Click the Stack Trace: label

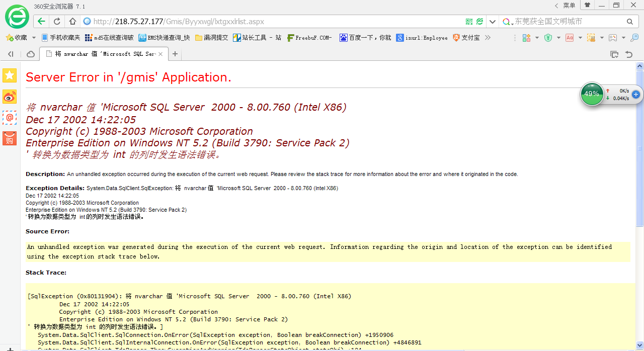click(x=46, y=273)
